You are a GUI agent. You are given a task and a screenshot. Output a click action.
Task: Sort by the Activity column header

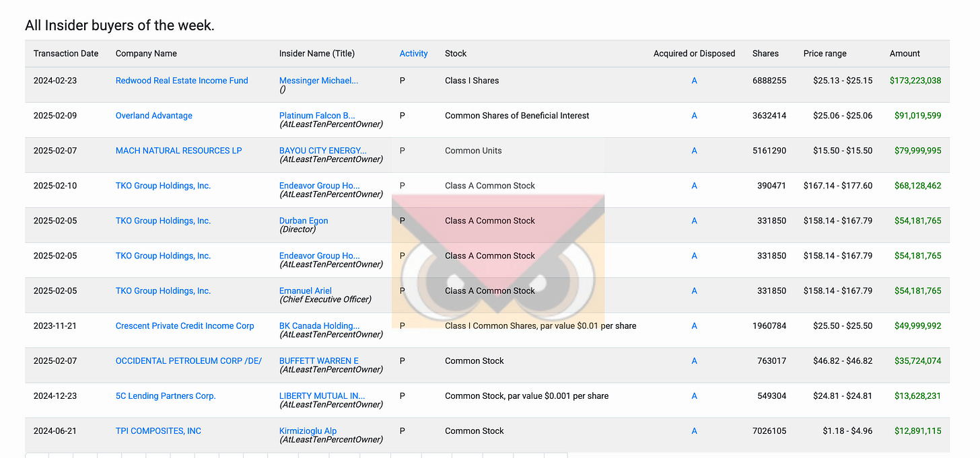pos(413,53)
